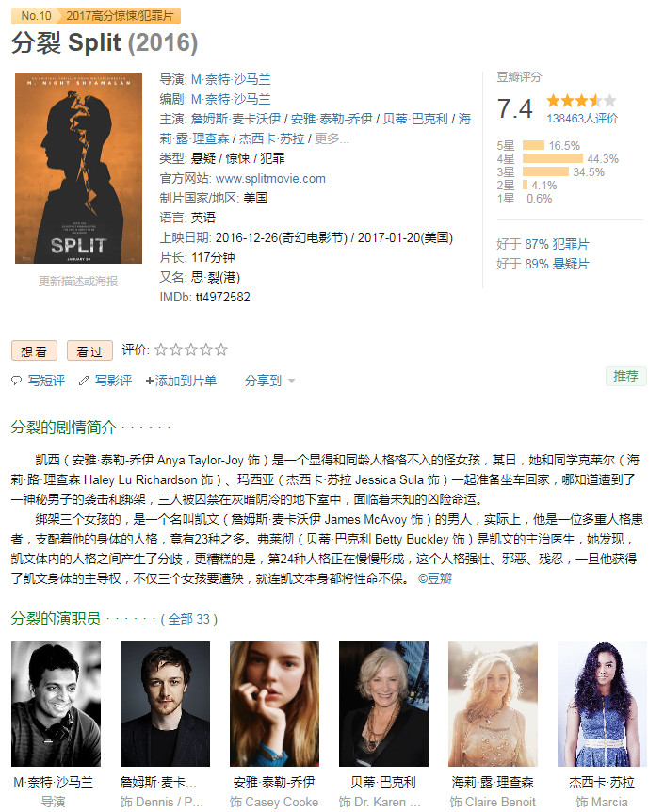Open the Split movie poster

click(x=78, y=168)
